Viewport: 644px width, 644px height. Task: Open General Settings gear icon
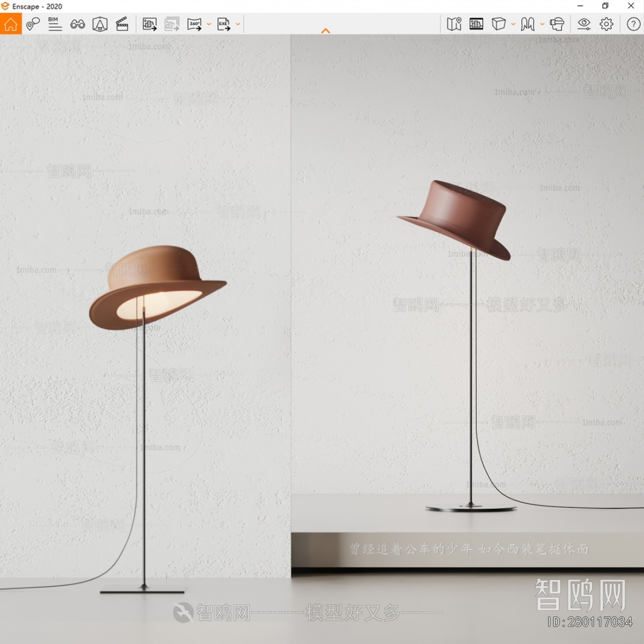click(606, 24)
